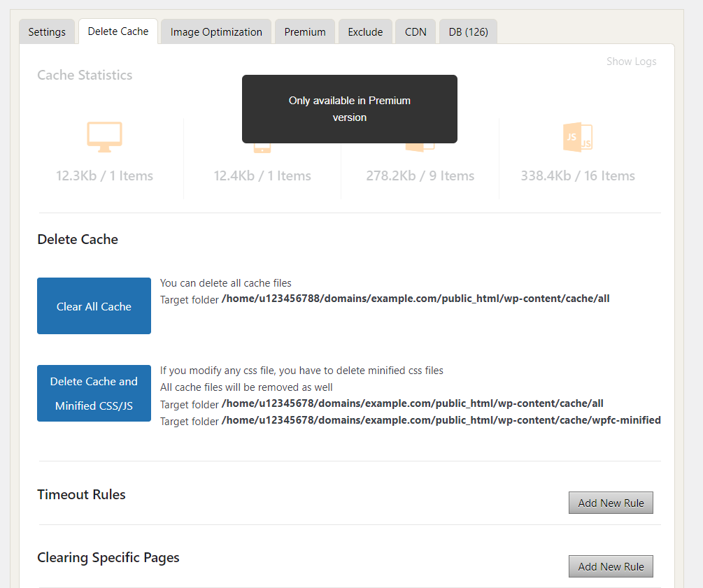Add New Rule under Timeout Rules
The height and width of the screenshot is (588, 703).
(611, 503)
